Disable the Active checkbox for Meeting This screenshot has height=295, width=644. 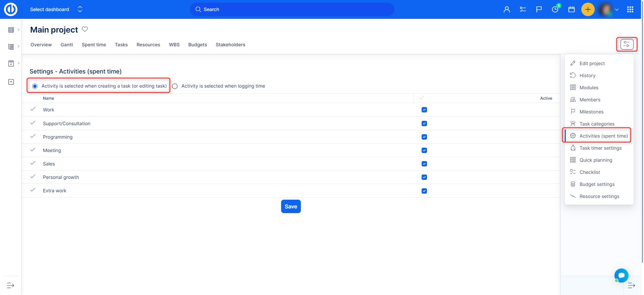coord(424,150)
